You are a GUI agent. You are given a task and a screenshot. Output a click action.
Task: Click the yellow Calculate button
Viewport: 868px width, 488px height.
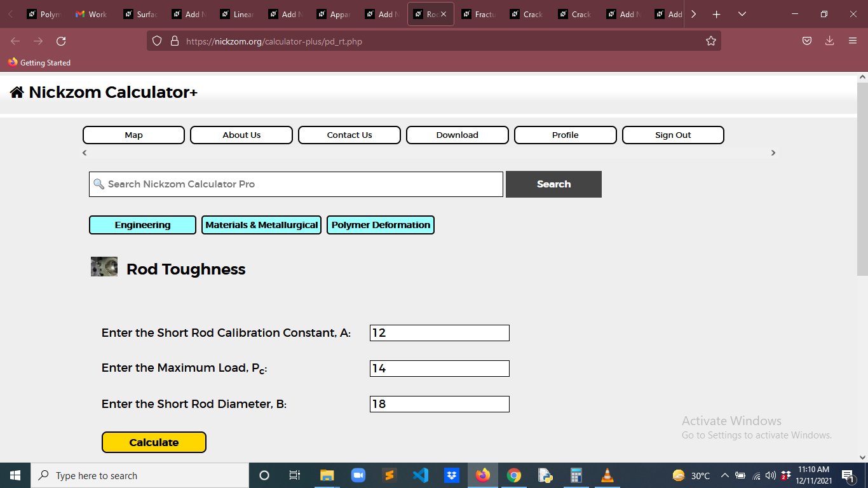pos(154,442)
